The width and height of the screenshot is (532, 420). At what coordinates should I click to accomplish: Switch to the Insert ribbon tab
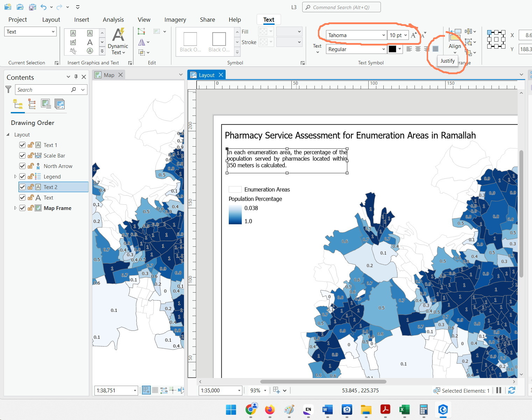tap(81, 20)
